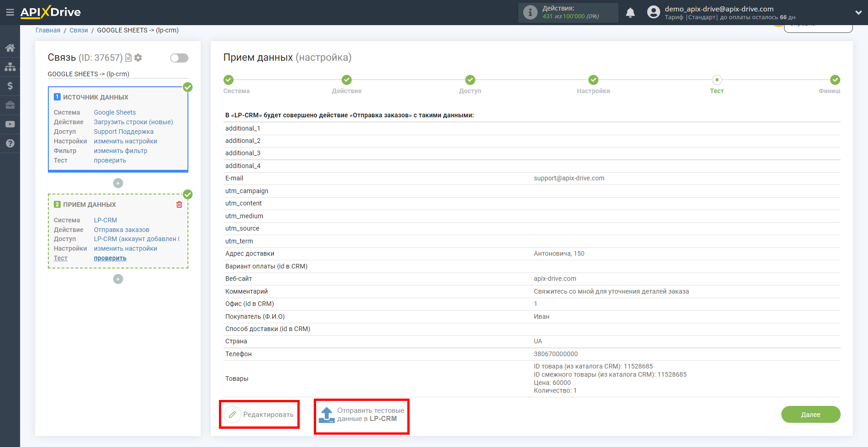Screen dimensions: 868x447
Task: Click the Комментарий row label
Action: point(246,291)
